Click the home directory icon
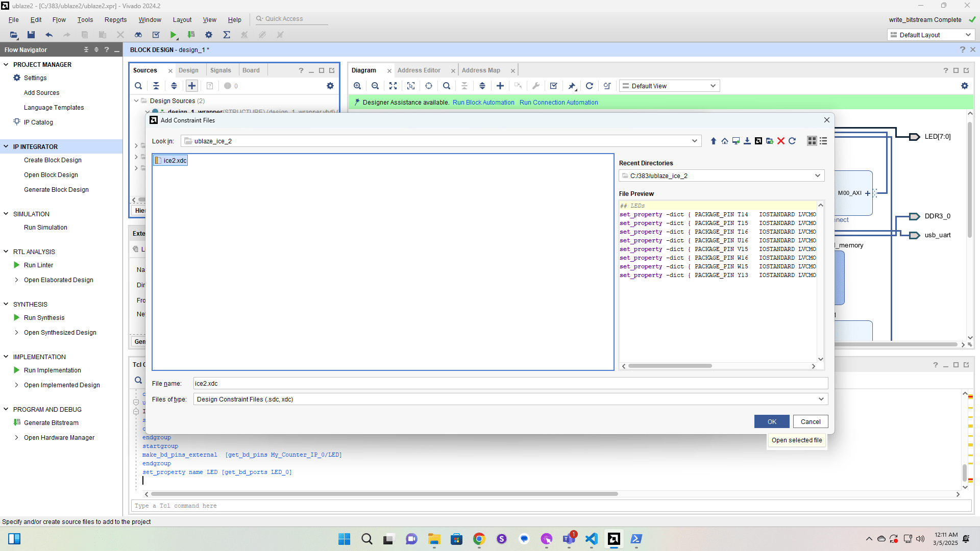 [x=724, y=141]
